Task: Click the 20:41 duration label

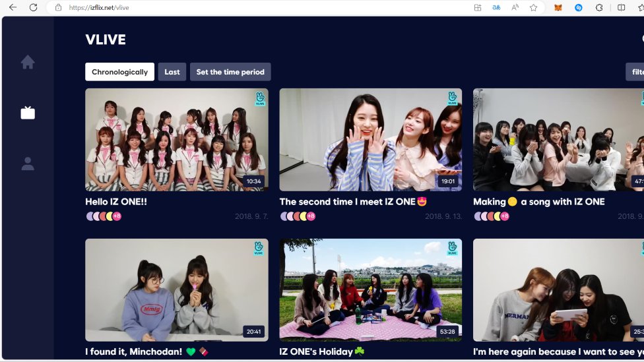Action: (253, 331)
